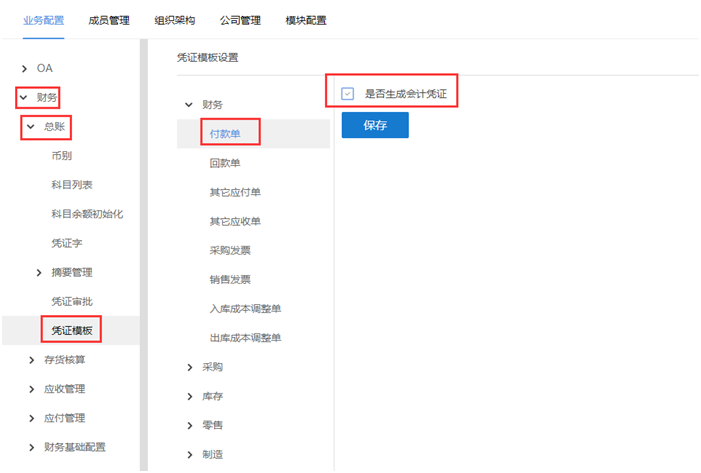The width and height of the screenshot is (701, 473).
Task: Collapse the 财务 group chevron in template tree
Action: point(189,105)
